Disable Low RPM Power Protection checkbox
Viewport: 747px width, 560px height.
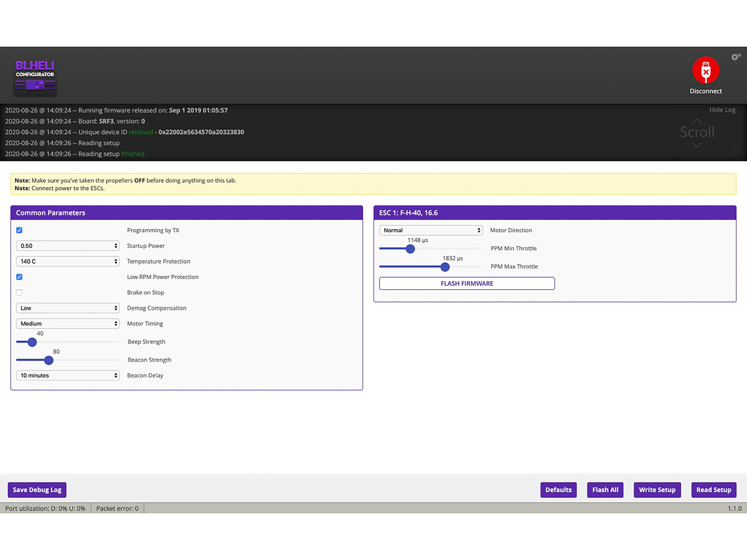click(x=19, y=277)
